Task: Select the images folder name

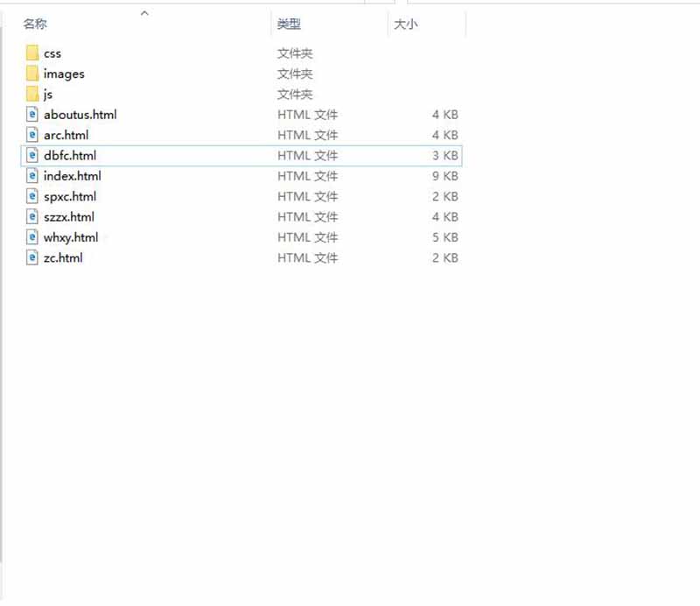Action: [64, 74]
